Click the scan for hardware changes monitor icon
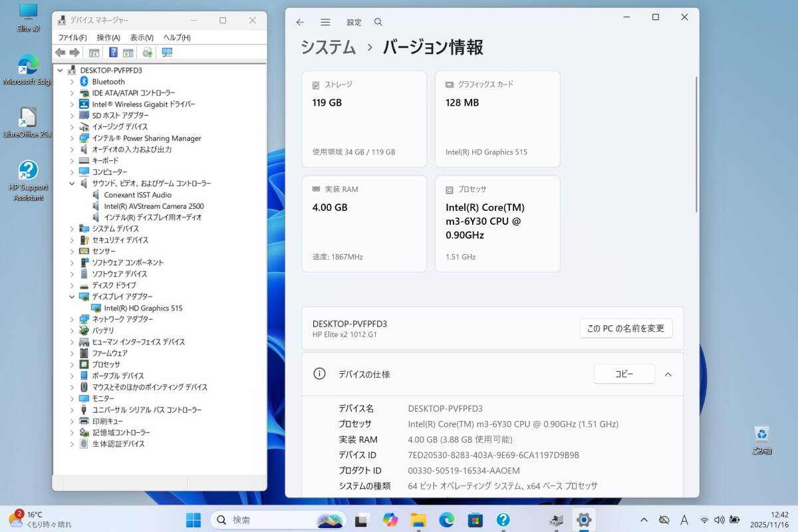Image resolution: width=798 pixels, height=532 pixels. point(167,53)
